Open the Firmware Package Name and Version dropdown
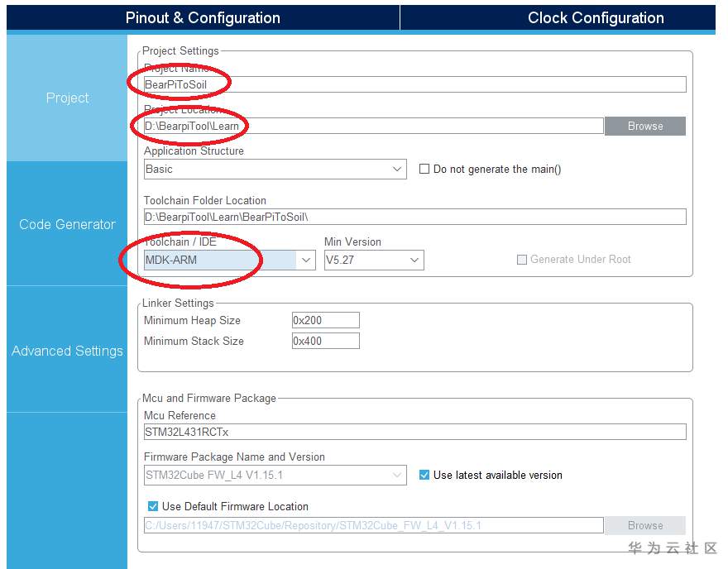Screen dimensions: 728x569 275,476
